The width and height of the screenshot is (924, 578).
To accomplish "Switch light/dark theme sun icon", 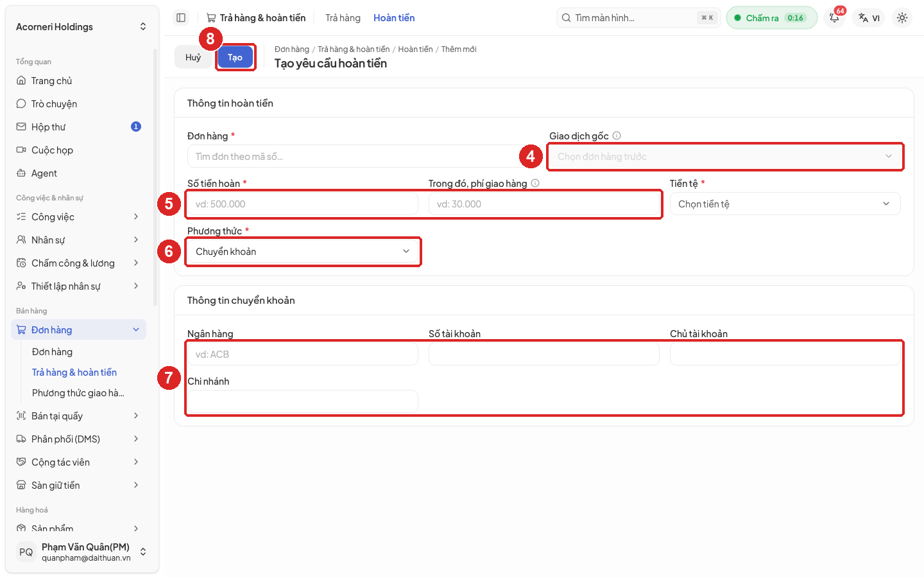I will tap(902, 18).
